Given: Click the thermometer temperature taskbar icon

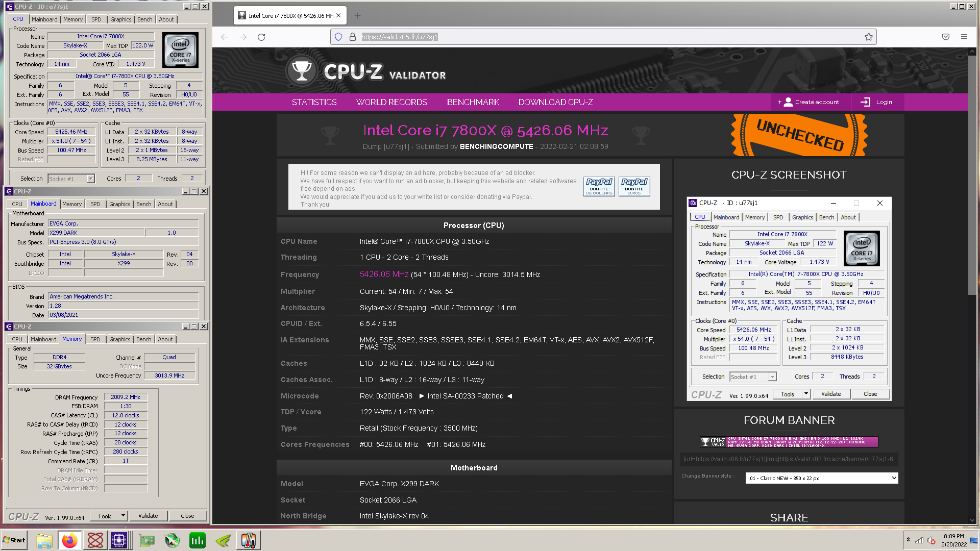Looking at the screenshot, I should tap(249, 540).
